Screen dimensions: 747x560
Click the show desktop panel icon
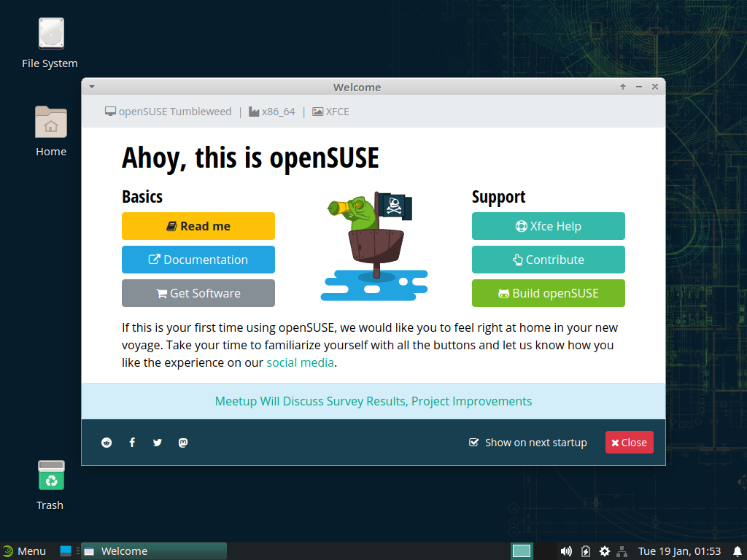coord(66,551)
